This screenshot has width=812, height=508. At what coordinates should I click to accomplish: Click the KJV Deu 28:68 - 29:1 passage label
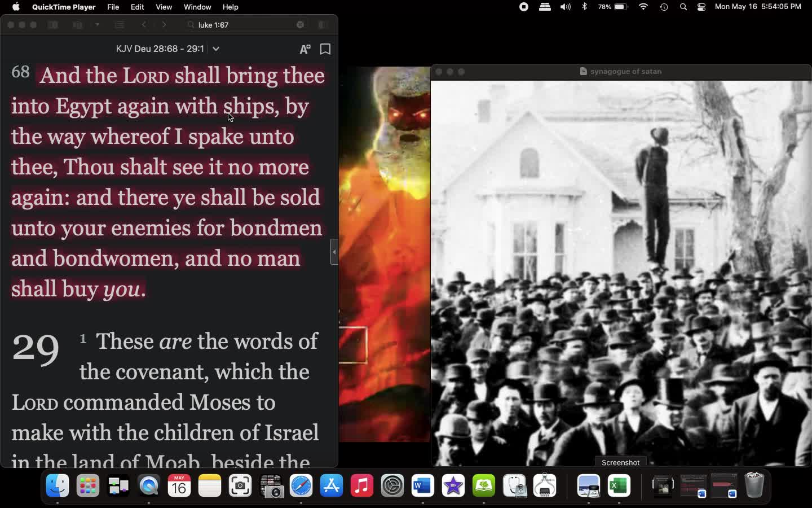pos(160,49)
